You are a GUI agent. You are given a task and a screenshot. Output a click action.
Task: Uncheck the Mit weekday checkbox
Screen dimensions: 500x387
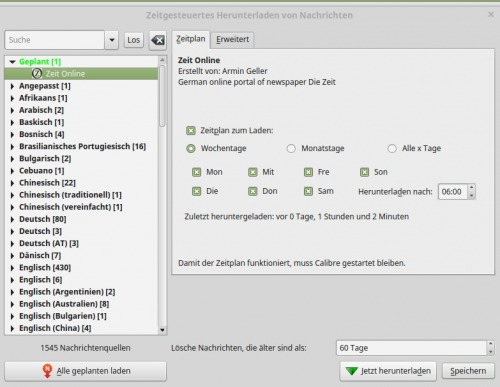pyautogui.click(x=253, y=172)
